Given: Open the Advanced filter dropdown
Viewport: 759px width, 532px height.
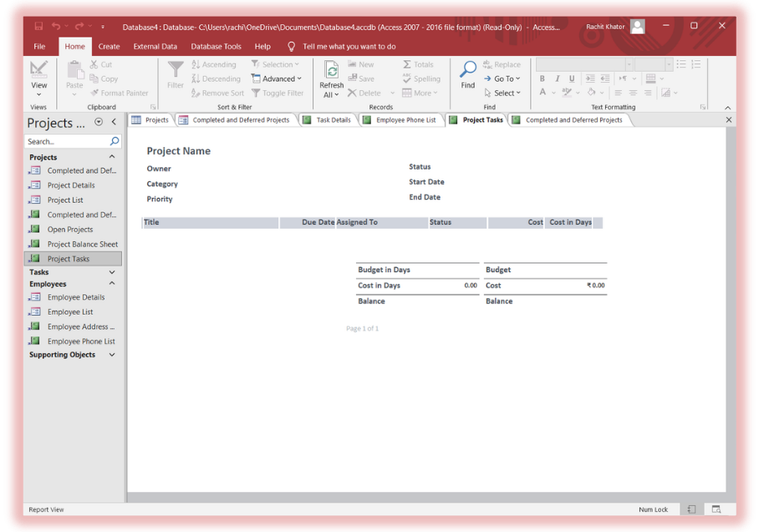Looking at the screenshot, I should click(x=278, y=79).
